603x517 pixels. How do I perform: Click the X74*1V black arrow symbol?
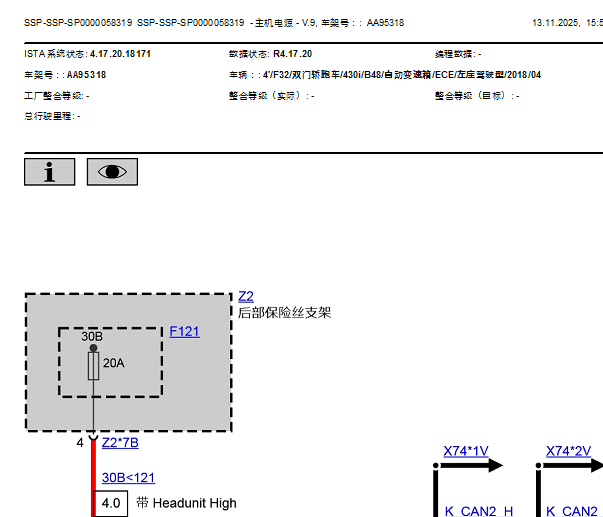471,465
